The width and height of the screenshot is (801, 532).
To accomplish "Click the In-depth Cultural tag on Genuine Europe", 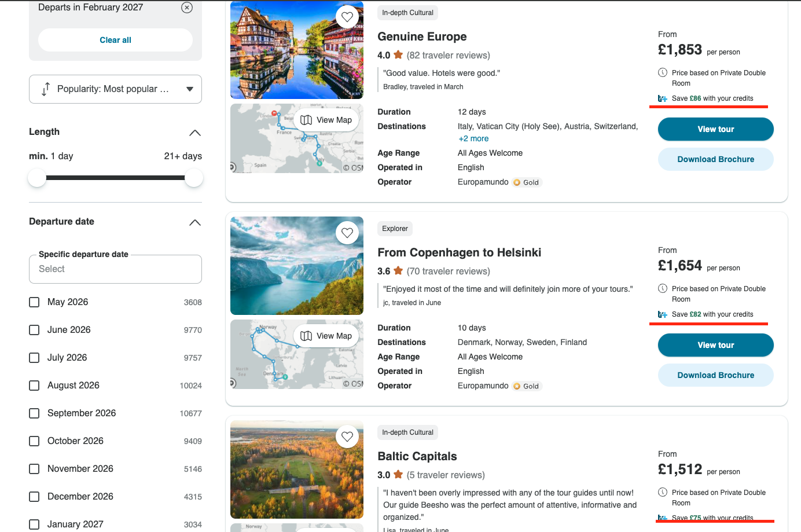I will click(x=407, y=13).
